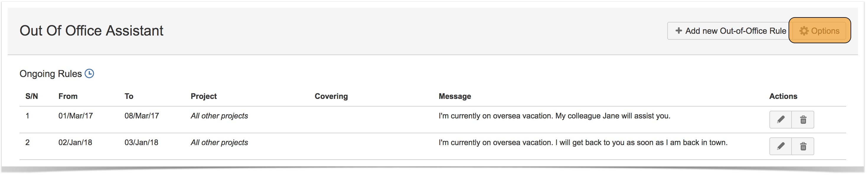Edit rule 1 using the pencil icon
868x175 pixels.
780,120
